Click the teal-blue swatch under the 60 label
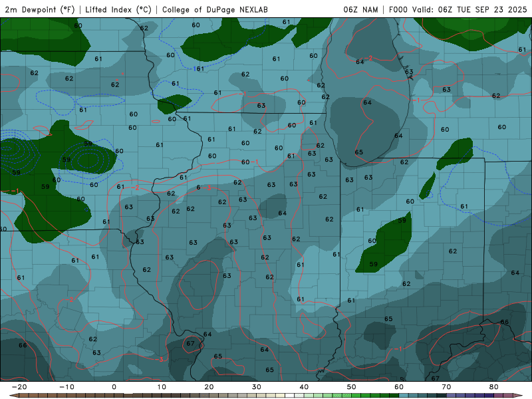 (x=404, y=396)
